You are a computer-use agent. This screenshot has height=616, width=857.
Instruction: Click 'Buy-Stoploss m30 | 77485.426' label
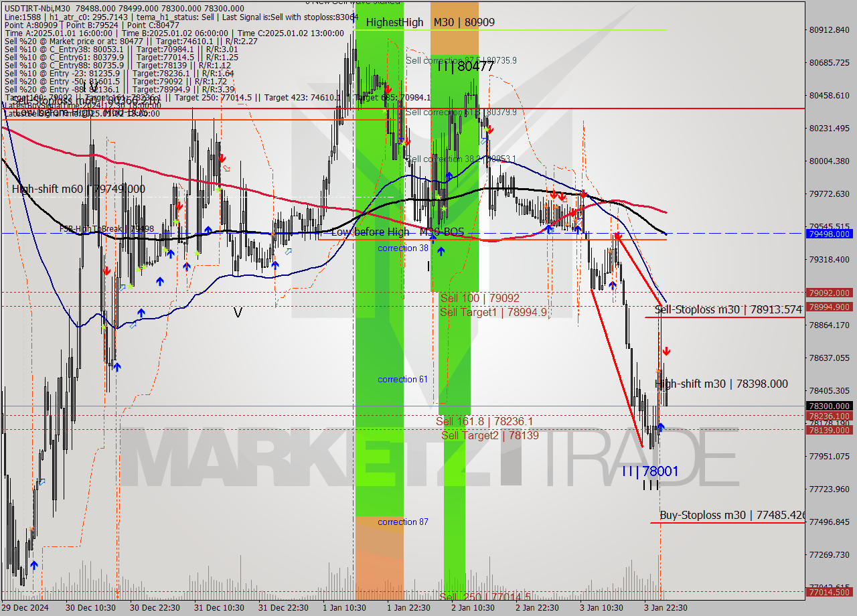point(732,515)
